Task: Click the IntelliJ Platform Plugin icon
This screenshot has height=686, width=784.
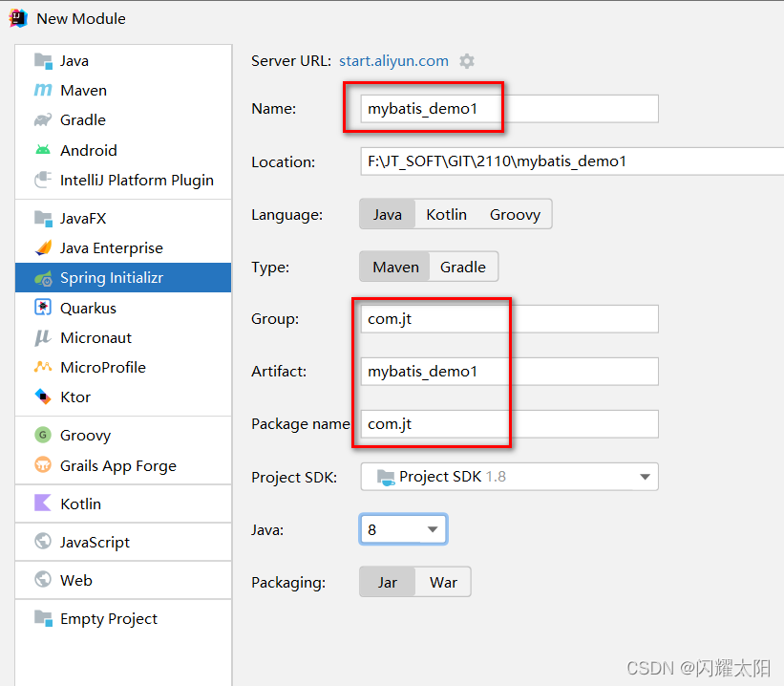Action: coord(43,180)
